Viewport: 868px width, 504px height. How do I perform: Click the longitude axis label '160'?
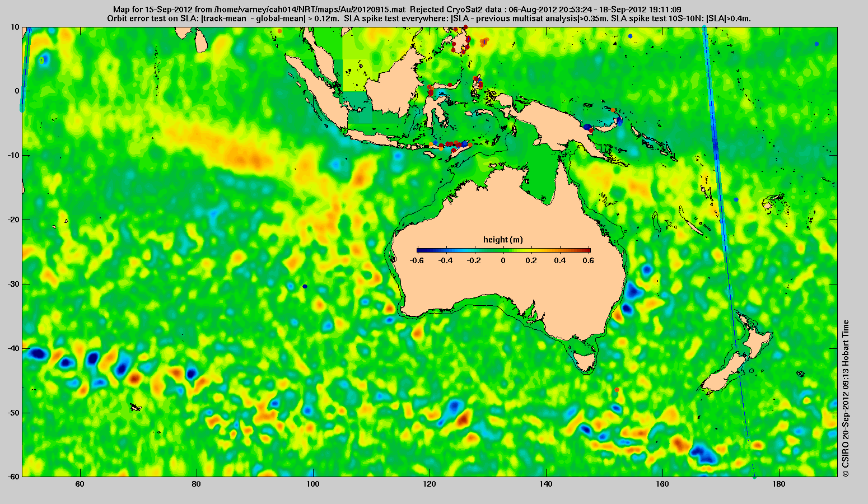coord(662,484)
